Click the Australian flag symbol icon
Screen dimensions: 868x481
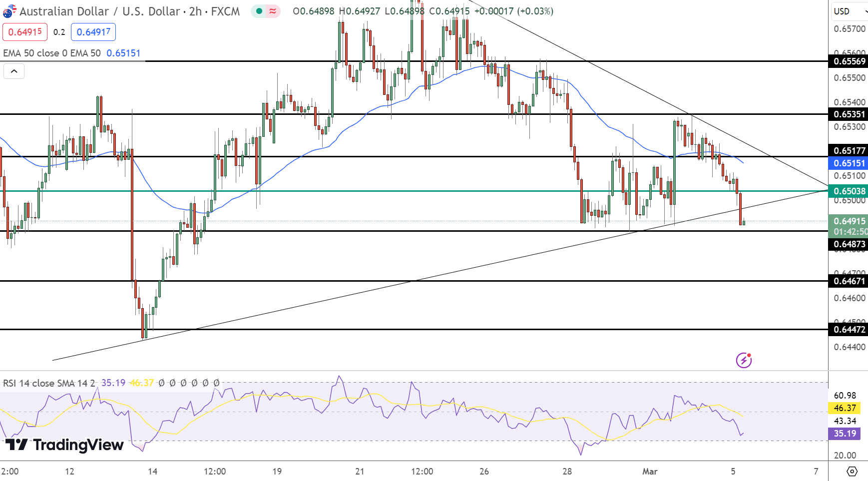click(x=9, y=11)
